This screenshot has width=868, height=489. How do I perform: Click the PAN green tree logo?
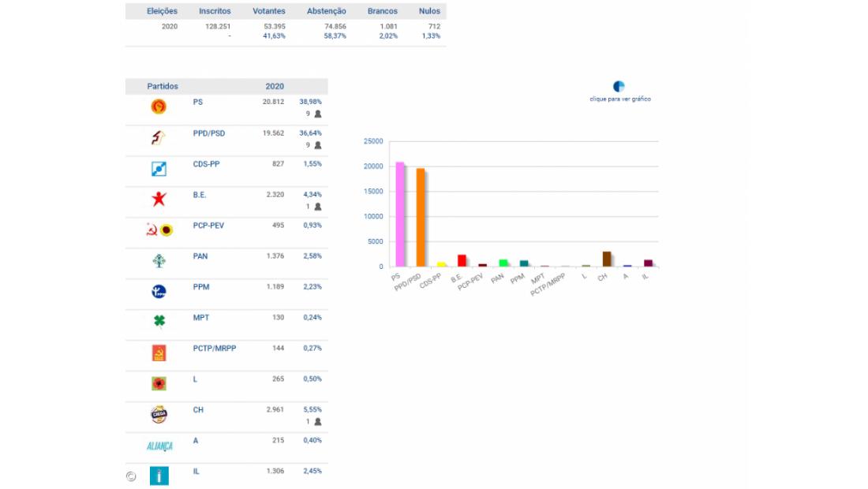tap(159, 261)
